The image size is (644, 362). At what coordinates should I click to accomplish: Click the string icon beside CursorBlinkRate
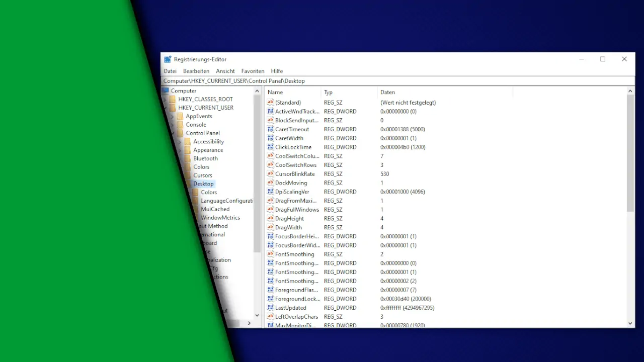(x=271, y=174)
